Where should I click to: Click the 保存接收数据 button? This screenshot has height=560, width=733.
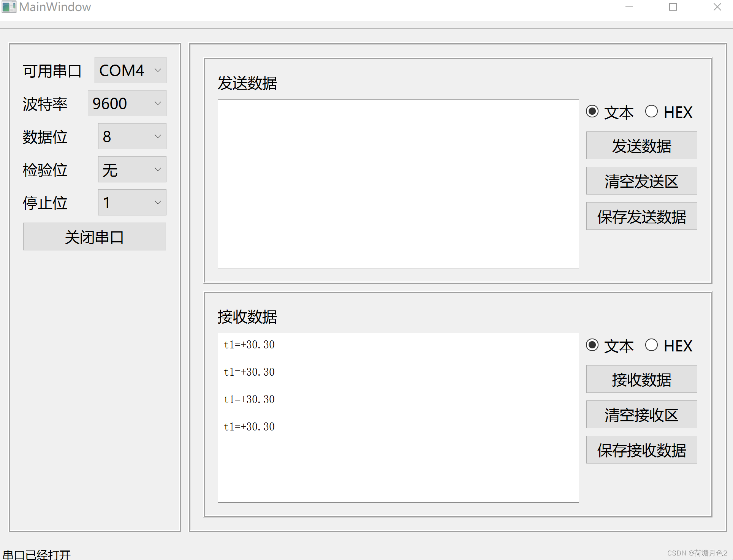tap(642, 450)
